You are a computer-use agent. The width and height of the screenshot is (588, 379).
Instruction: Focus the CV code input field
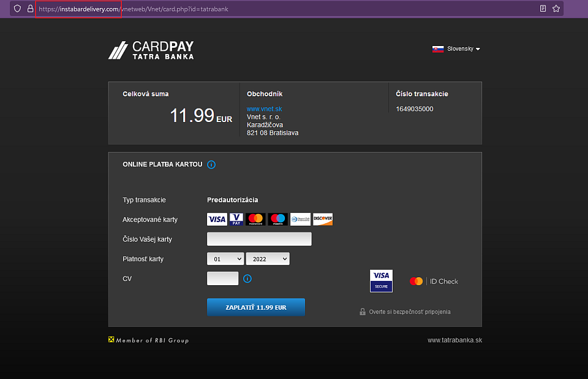pos(223,278)
